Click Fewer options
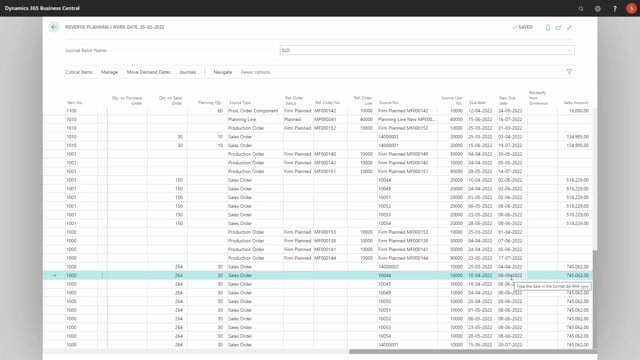 point(256,72)
